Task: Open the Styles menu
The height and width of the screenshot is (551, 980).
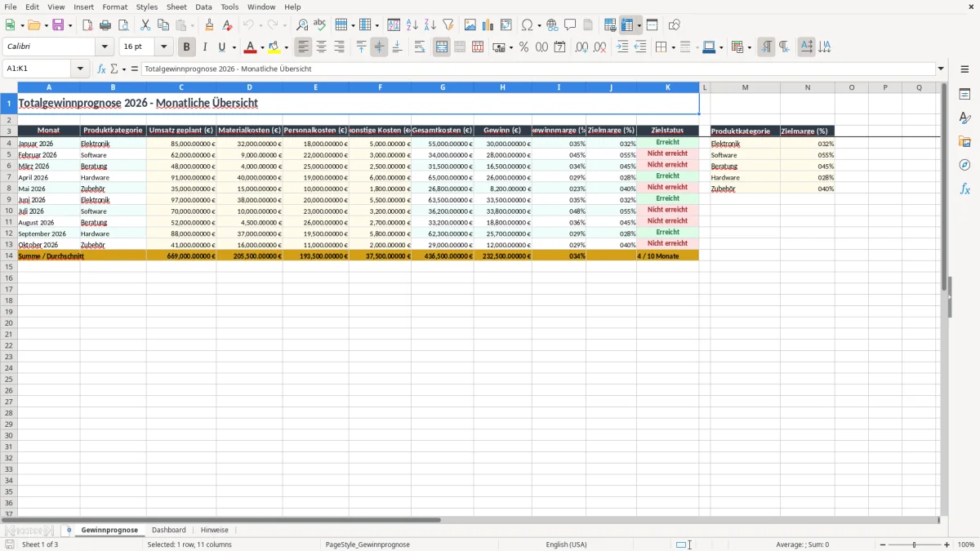Action: [147, 7]
